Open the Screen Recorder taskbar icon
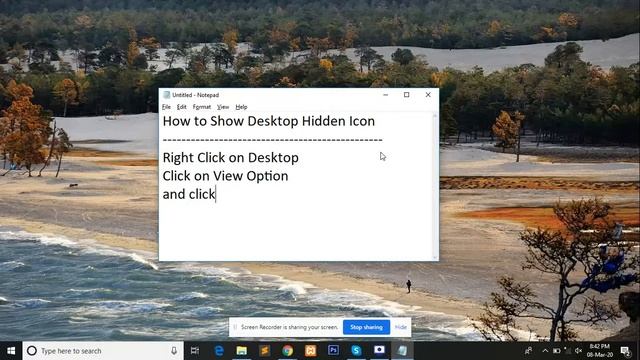Image resolution: width=640 pixels, height=360 pixels. (379, 350)
